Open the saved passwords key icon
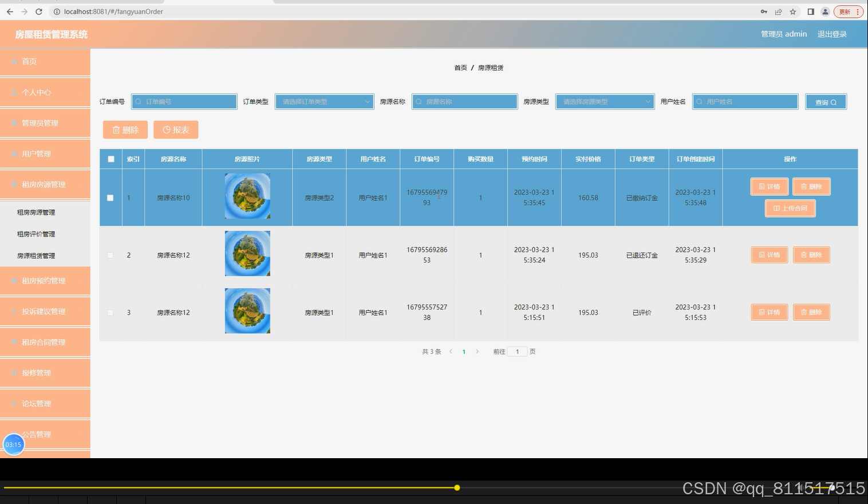868x504 pixels. 764,11
